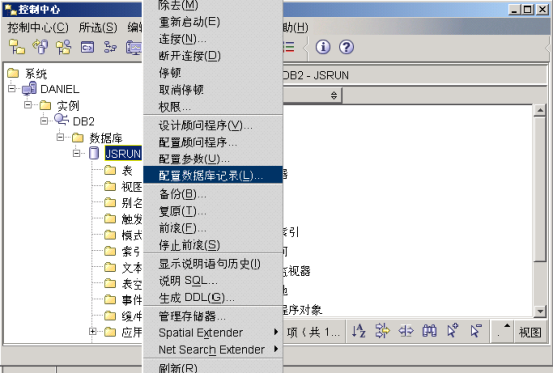Collapse the DANIEL system node
Image resolution: width=554 pixels, height=374 pixels.
12,88
